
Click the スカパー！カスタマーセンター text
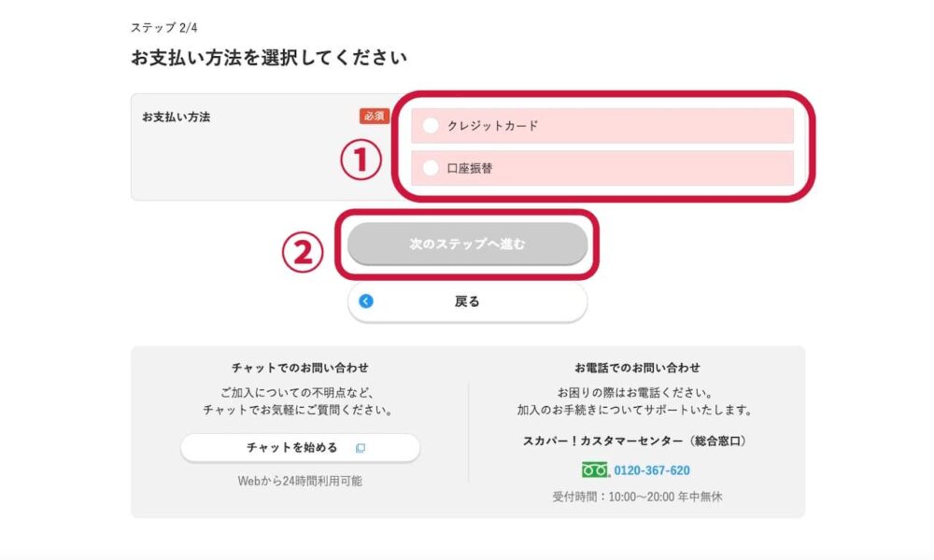pyautogui.click(x=602, y=441)
